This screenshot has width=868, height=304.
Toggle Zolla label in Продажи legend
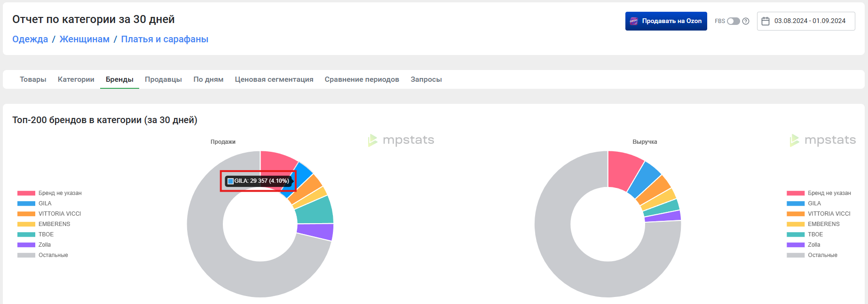coord(45,245)
